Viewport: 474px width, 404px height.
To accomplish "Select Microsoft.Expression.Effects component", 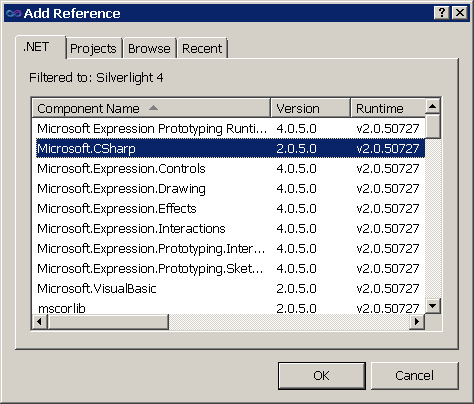I will (x=230, y=209).
